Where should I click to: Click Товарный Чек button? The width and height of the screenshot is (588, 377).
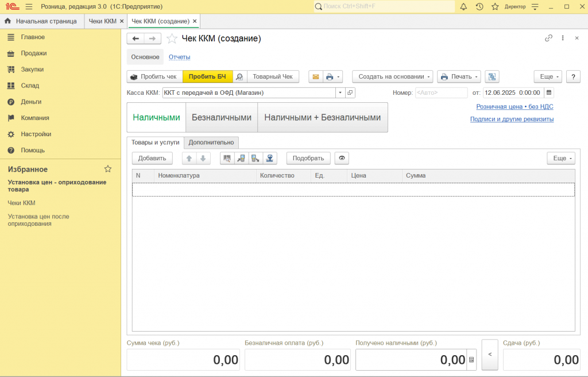(x=273, y=76)
